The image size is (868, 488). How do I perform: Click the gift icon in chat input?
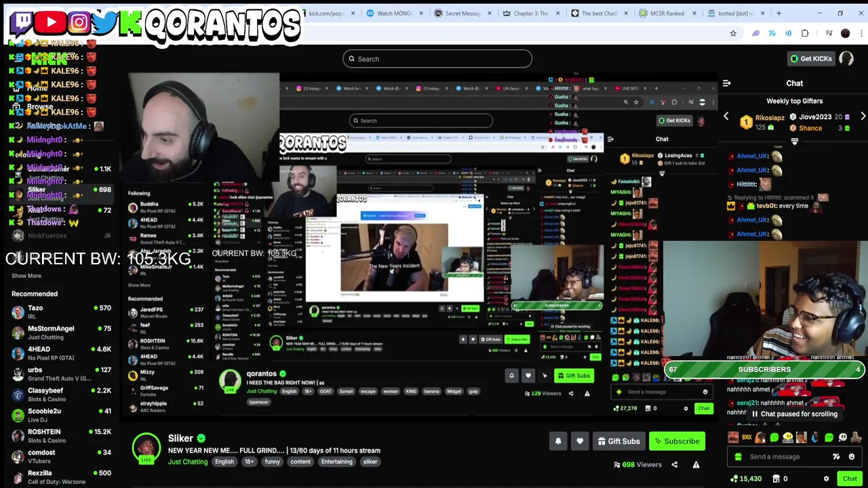coord(738,457)
